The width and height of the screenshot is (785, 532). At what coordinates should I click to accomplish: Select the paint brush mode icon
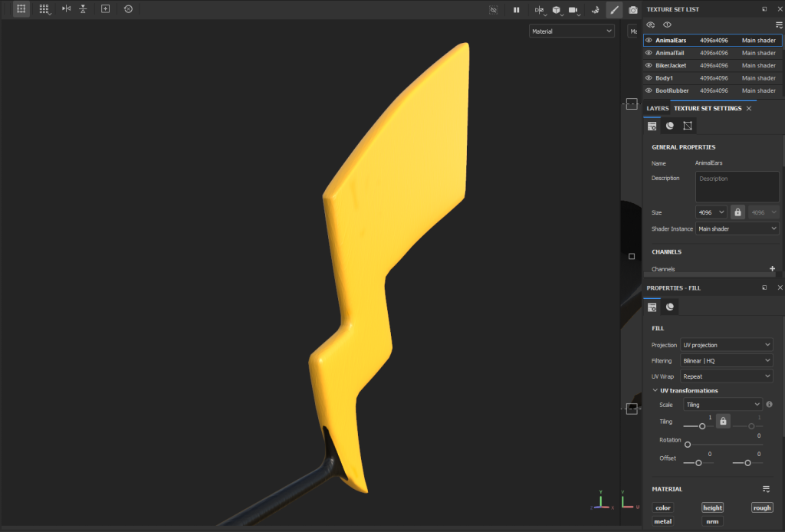click(x=614, y=10)
